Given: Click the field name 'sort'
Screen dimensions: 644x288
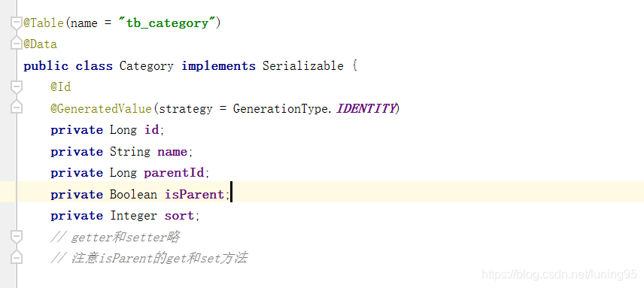Looking at the screenshot, I should [x=179, y=216].
